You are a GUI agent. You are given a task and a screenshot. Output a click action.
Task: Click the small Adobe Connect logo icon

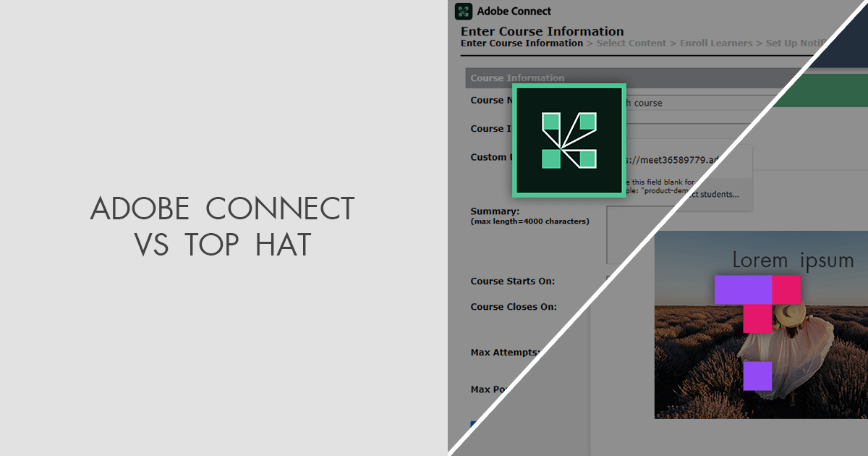pos(463,11)
